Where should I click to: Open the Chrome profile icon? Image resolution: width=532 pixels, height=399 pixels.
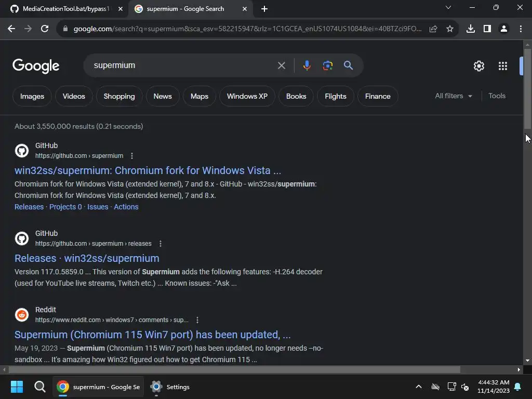tap(504, 29)
